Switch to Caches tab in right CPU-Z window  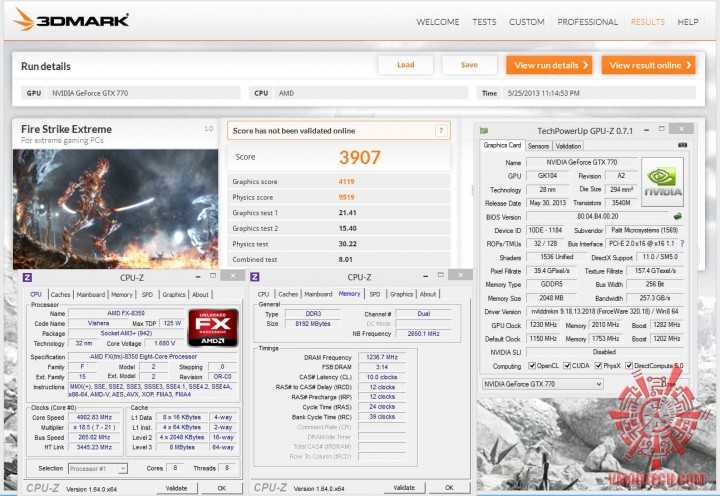[x=288, y=294]
